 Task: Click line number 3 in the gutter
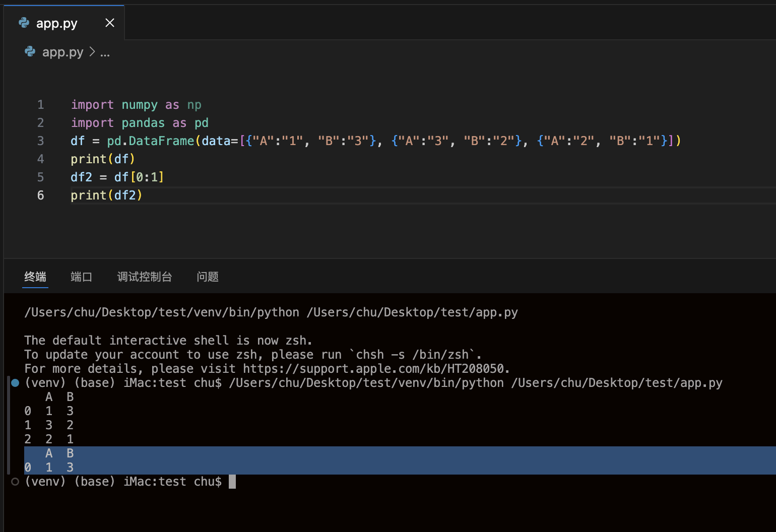(x=41, y=141)
